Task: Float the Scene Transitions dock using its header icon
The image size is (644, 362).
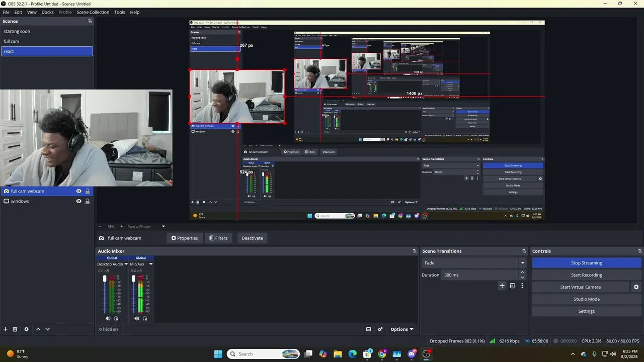Action: click(524, 251)
